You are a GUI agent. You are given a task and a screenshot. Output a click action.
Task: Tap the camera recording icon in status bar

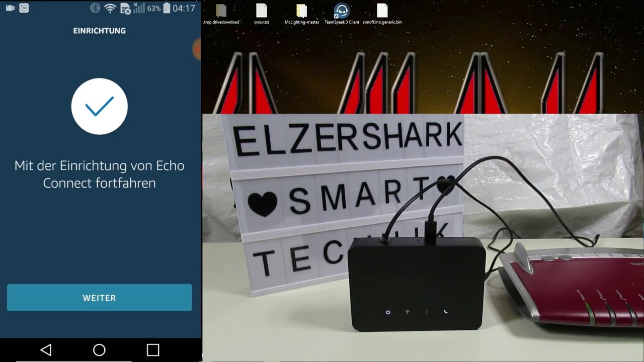click(x=10, y=8)
